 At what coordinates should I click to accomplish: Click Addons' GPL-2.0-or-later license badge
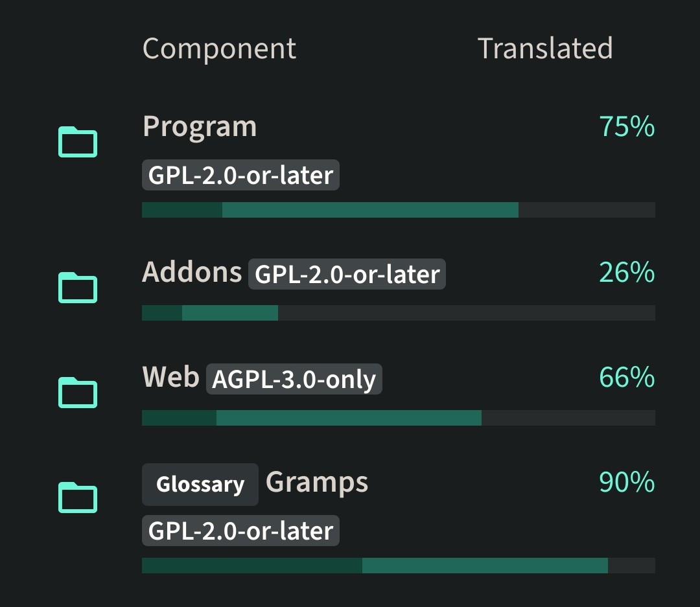pyautogui.click(x=347, y=274)
